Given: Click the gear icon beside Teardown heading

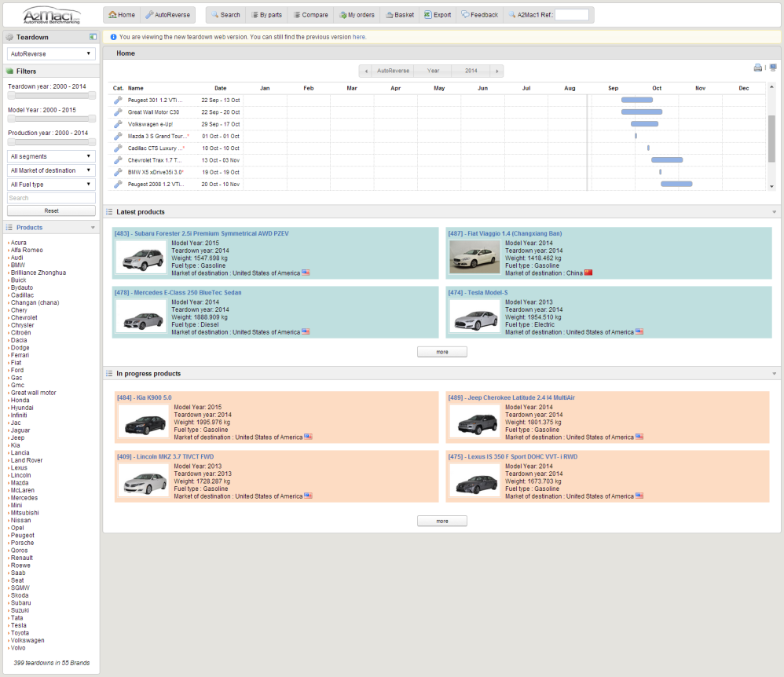Looking at the screenshot, I should click(x=9, y=37).
